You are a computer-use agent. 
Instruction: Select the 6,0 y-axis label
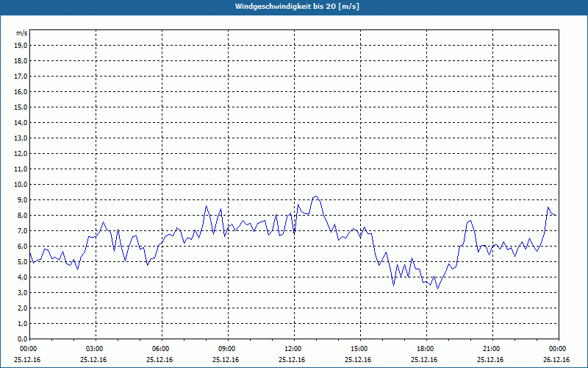[23, 247]
